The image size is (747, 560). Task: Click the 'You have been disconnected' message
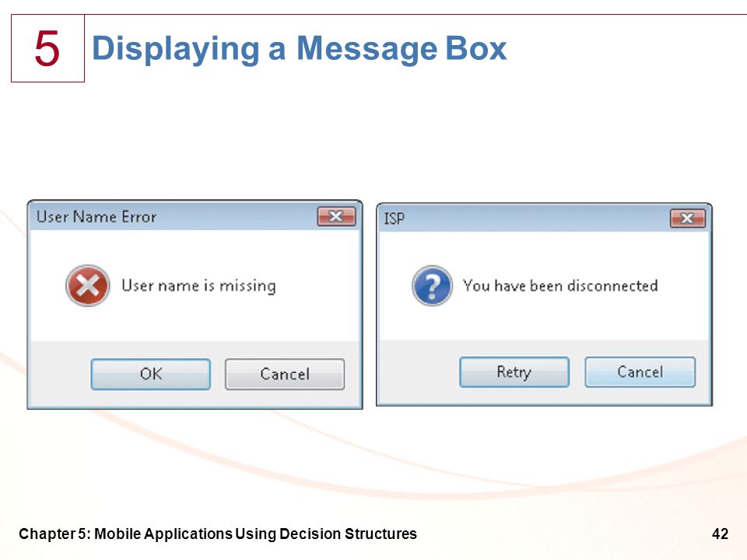pos(560,285)
